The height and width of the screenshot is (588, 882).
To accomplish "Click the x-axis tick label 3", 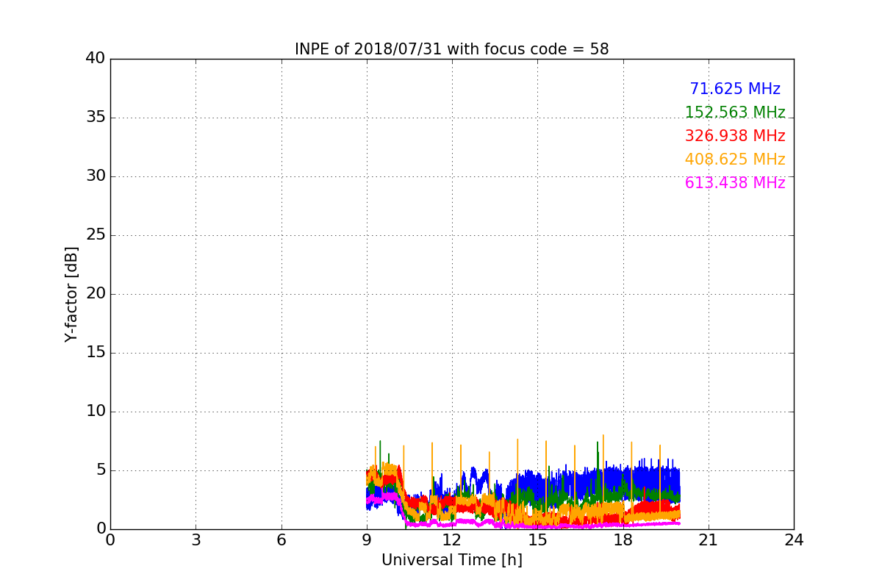I will [x=196, y=540].
